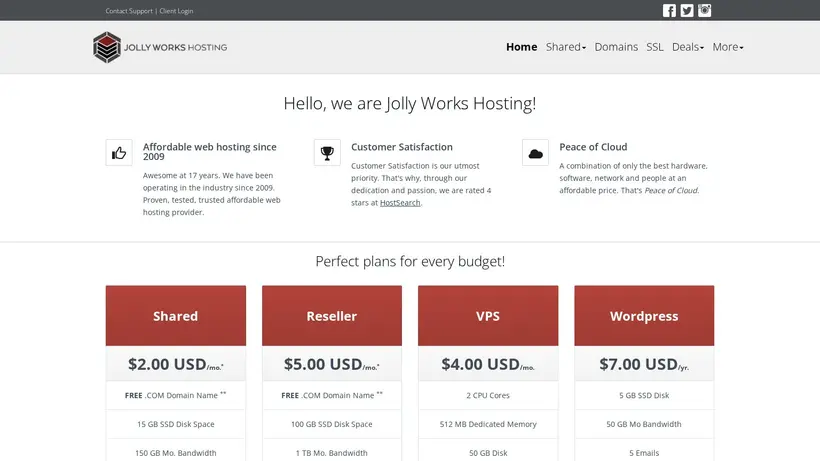The image size is (820, 461).
Task: Click the trophy icon
Action: [327, 153]
